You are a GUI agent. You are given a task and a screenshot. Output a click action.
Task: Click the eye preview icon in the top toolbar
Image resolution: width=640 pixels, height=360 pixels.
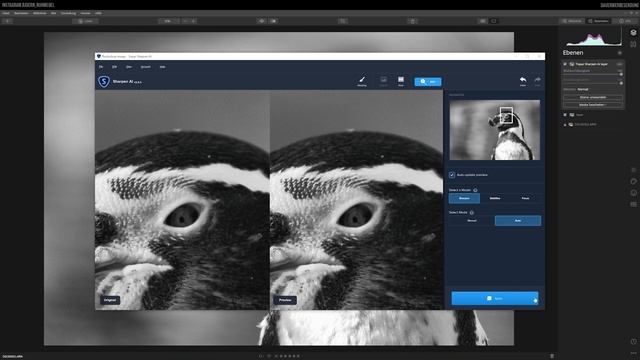(262, 21)
